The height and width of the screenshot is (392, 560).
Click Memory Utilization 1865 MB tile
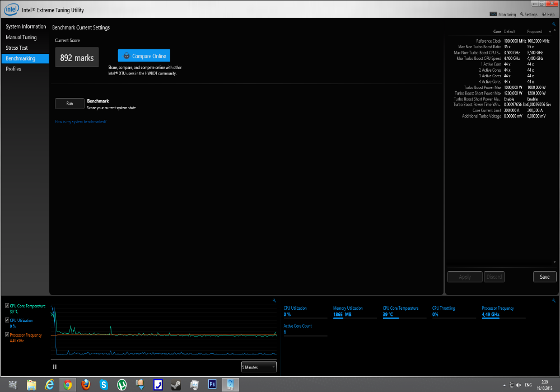click(x=354, y=312)
